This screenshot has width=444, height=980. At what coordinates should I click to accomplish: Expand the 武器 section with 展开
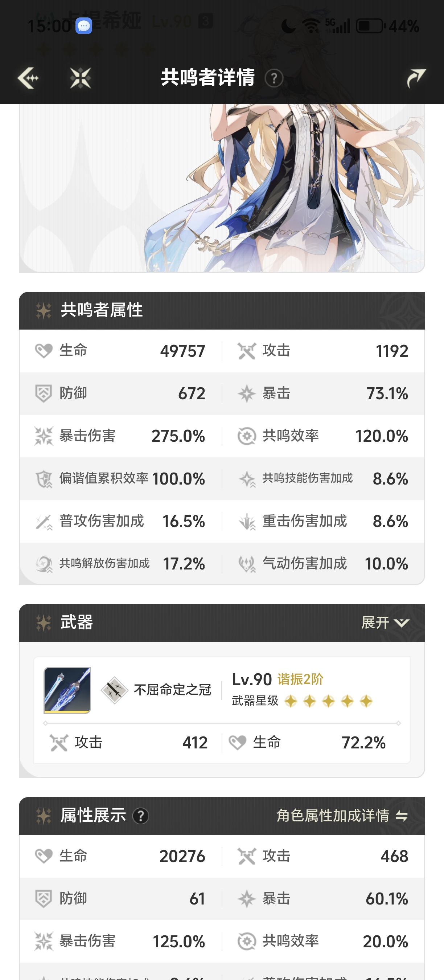point(375,623)
